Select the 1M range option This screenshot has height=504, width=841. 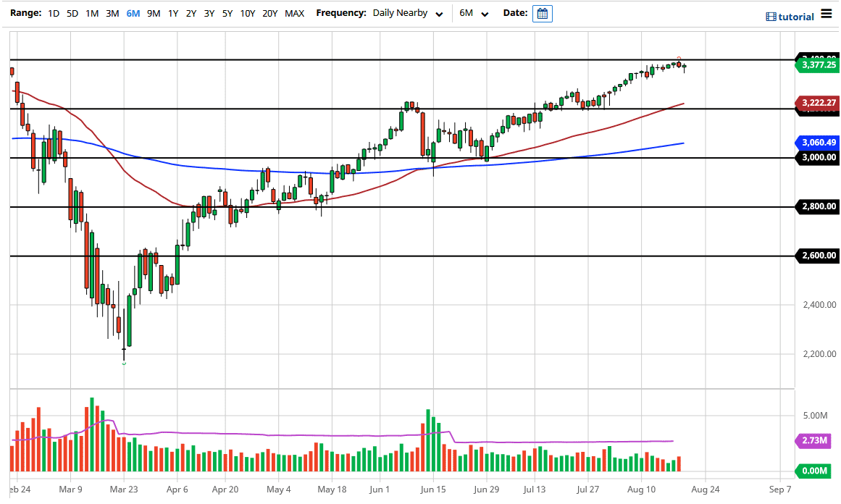(x=91, y=13)
